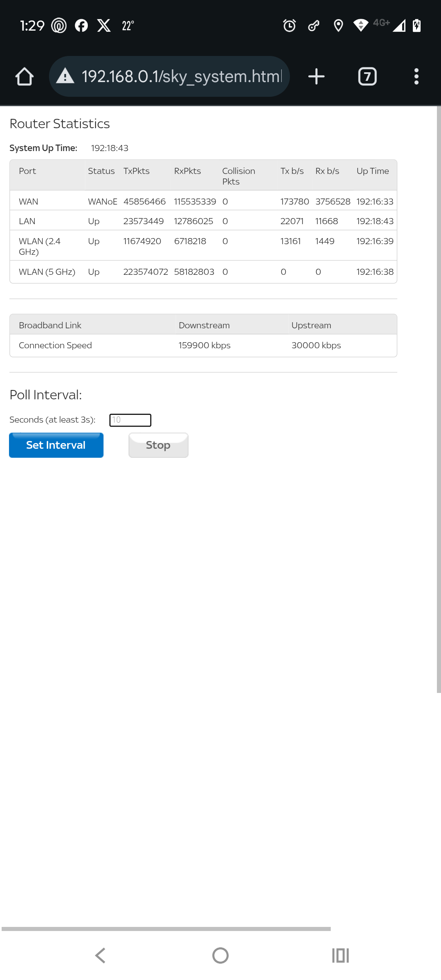Tap the 22° weather indicator
Image resolution: width=441 pixels, height=980 pixels.
tap(128, 26)
